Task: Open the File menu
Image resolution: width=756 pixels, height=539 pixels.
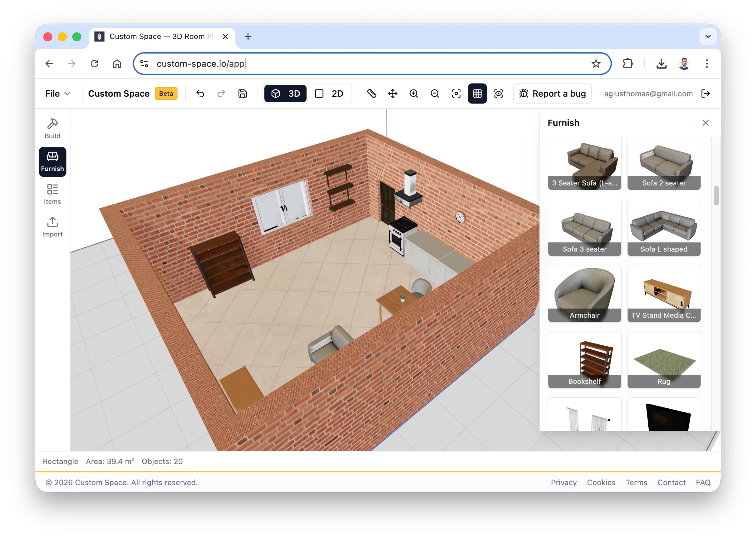Action: pyautogui.click(x=58, y=94)
